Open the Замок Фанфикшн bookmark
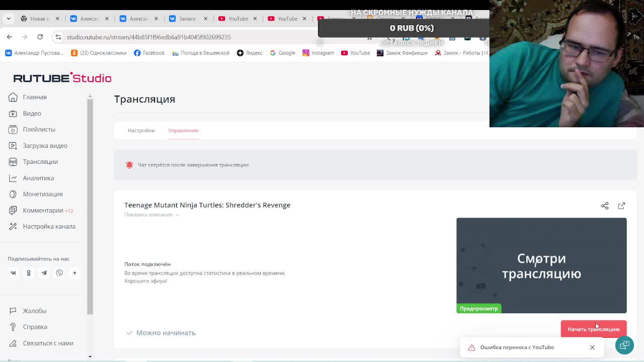 click(x=402, y=53)
